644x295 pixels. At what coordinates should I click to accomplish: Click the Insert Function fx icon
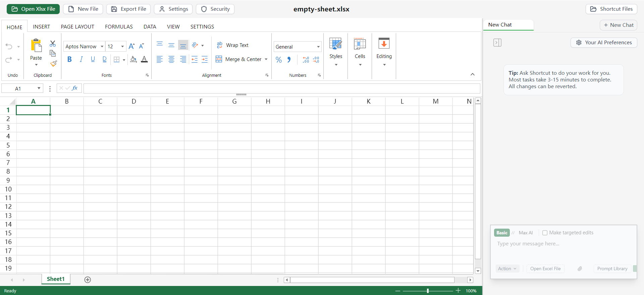pos(75,88)
